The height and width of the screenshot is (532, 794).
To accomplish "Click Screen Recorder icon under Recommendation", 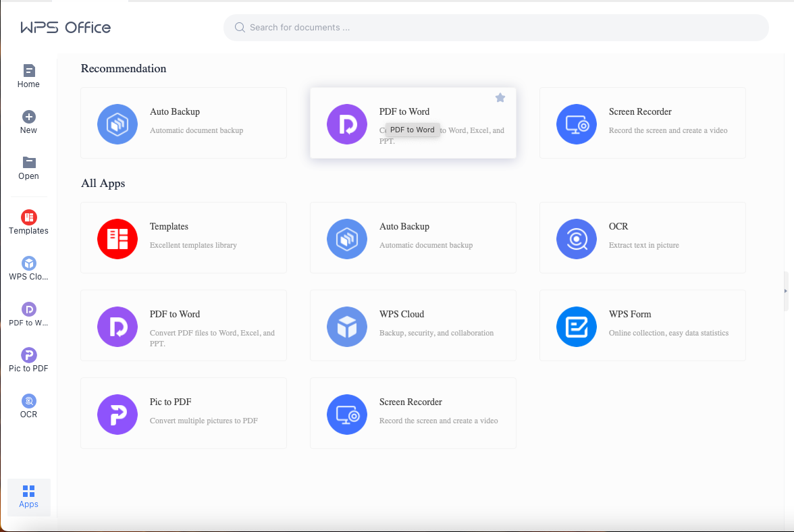I will tap(577, 124).
